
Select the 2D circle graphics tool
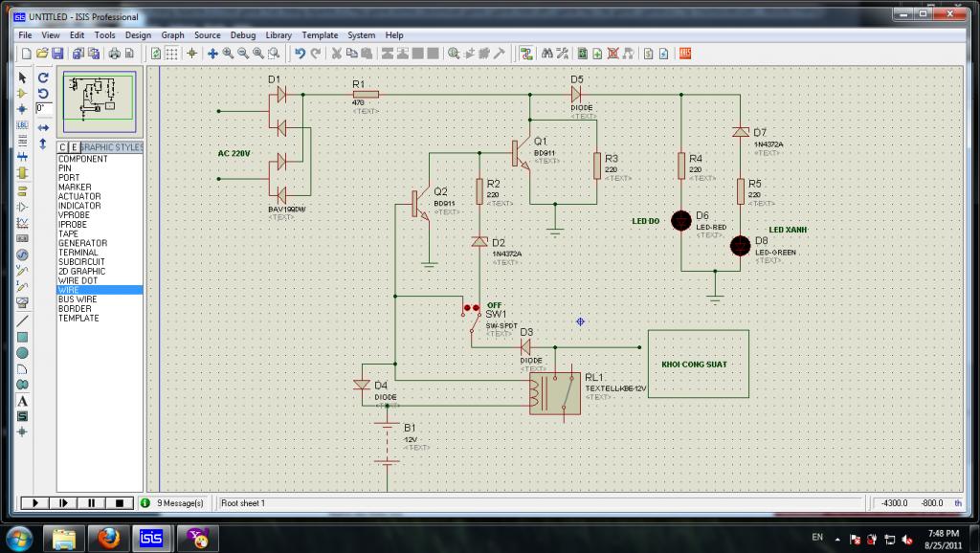[22, 352]
